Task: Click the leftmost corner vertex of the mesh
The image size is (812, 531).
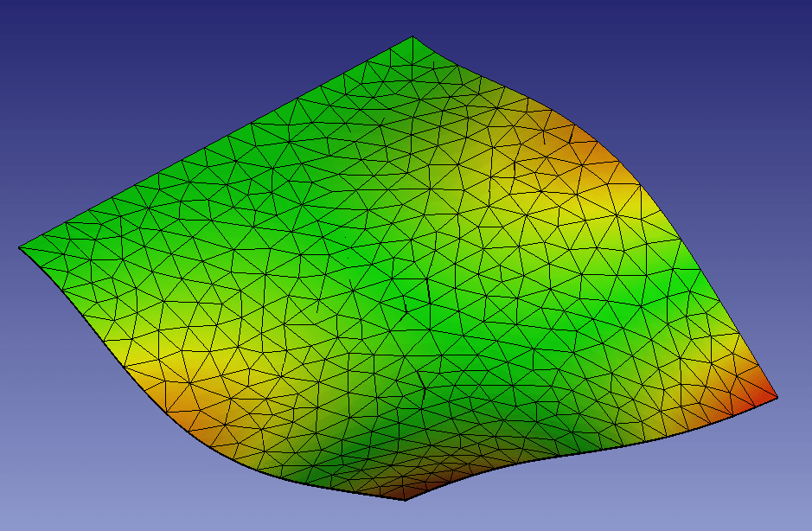Action: pyautogui.click(x=20, y=248)
